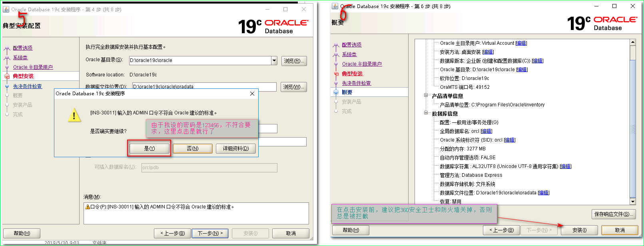Click the 可插入数据库名 orclpdb field

tap(209, 168)
